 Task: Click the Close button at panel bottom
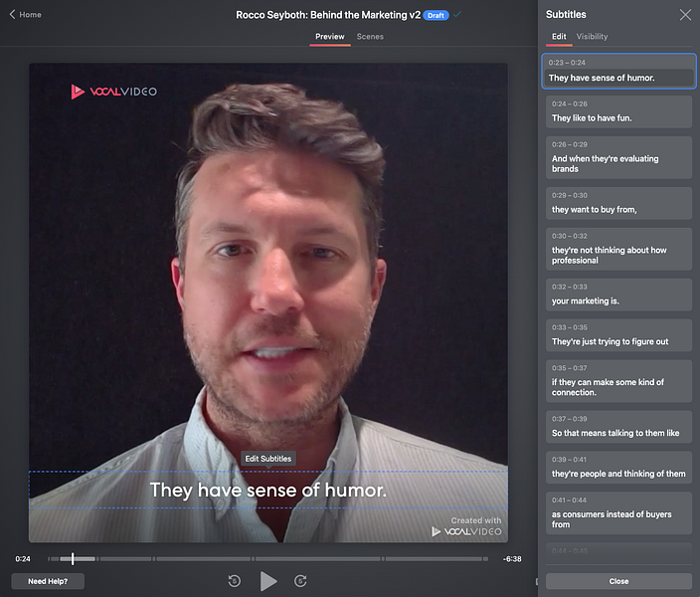[618, 581]
